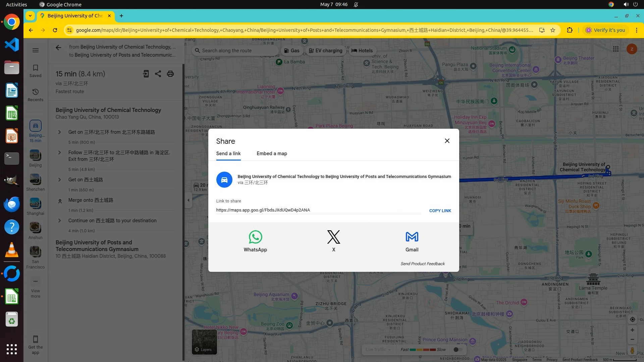Close the Share dialog
The height and width of the screenshot is (362, 644).
[x=447, y=141]
